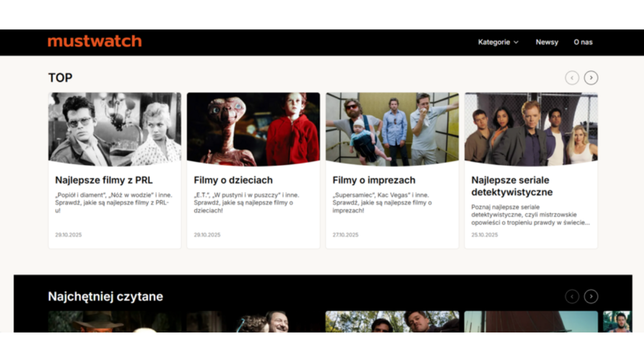
Task: Open the Filmy o imprezach article title
Action: [x=373, y=180]
